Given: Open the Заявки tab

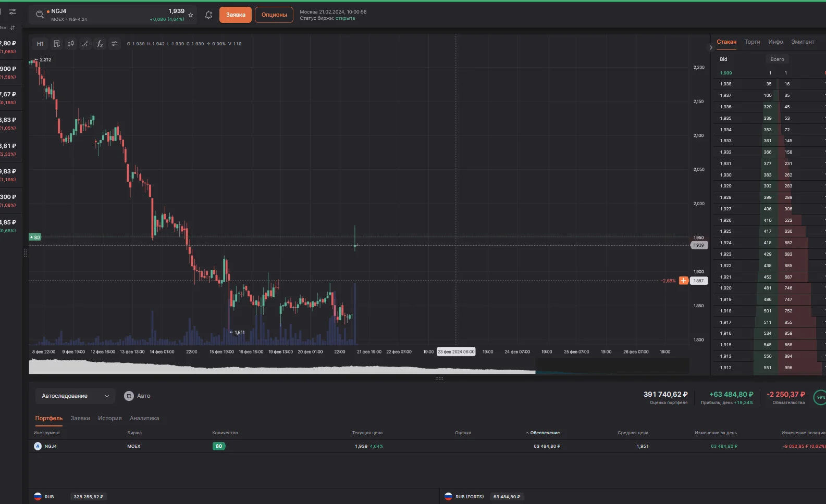Looking at the screenshot, I should (x=80, y=418).
